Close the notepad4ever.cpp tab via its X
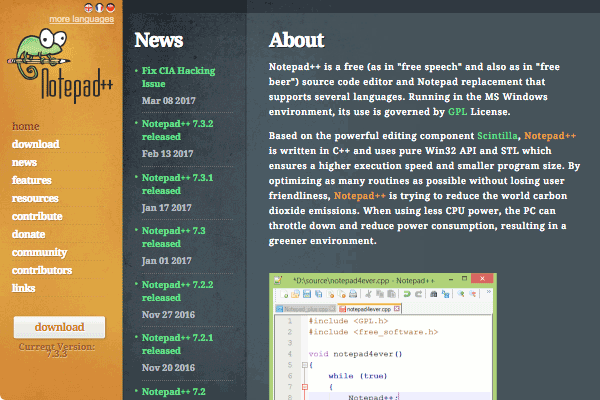600x400 pixels. pyautogui.click(x=397, y=308)
